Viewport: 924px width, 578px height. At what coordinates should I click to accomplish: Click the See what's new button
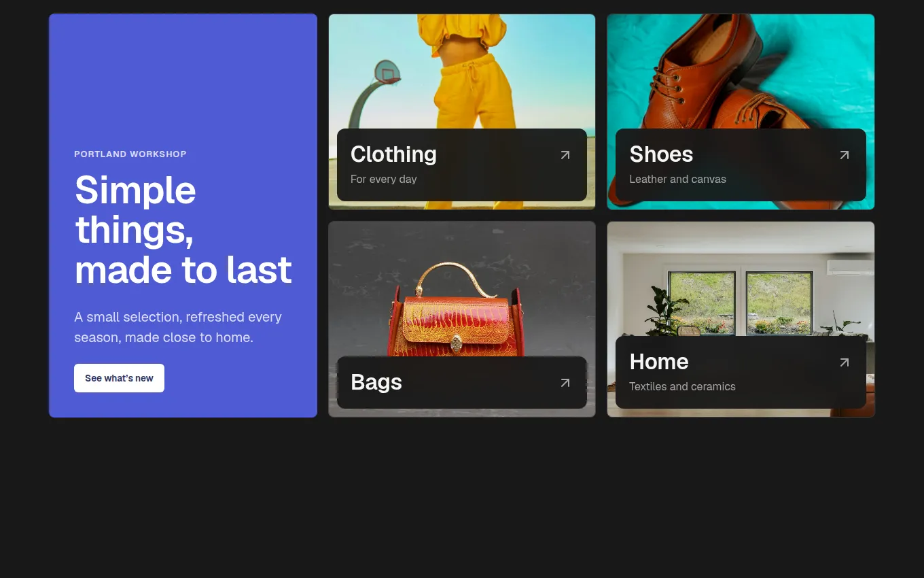119,378
